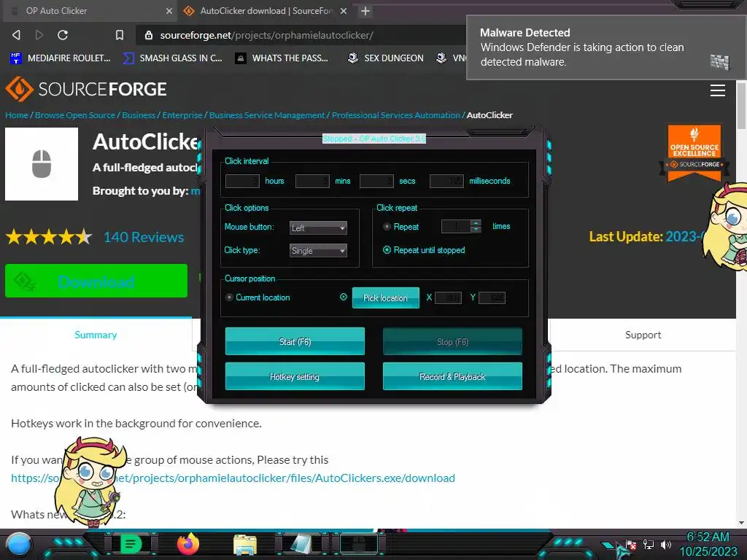The height and width of the screenshot is (560, 747).
Task: Click the SourceForge logo
Action: click(86, 89)
